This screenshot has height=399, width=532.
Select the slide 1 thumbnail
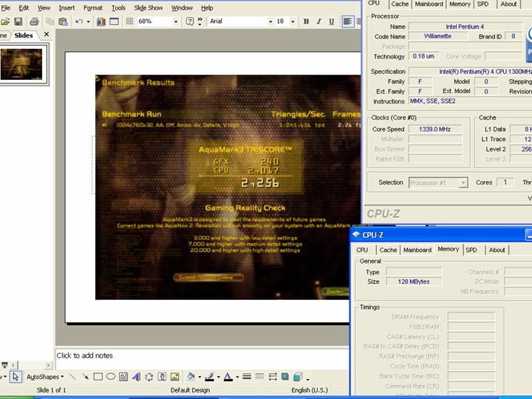(x=21, y=64)
